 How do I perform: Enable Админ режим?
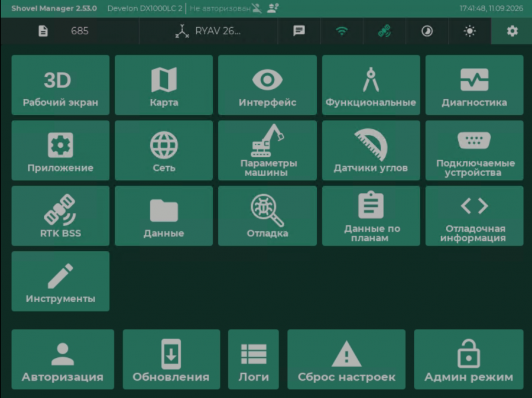[469, 360]
